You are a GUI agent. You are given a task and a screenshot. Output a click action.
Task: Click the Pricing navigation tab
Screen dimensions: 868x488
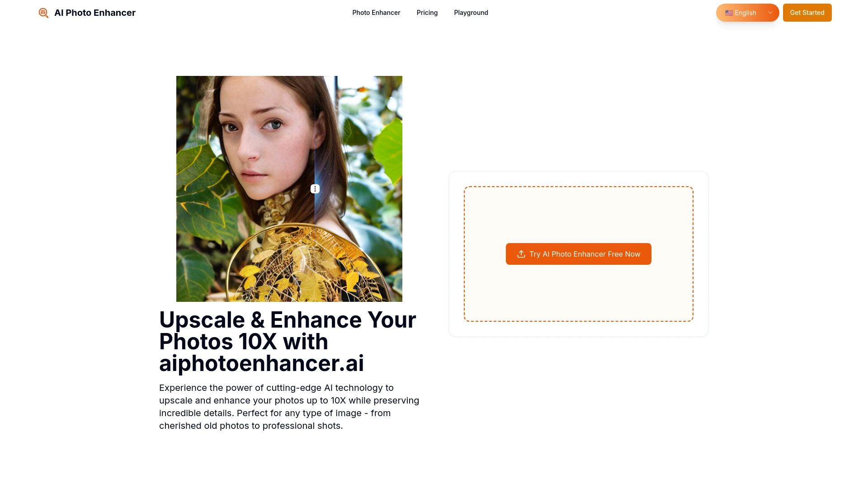pyautogui.click(x=427, y=13)
